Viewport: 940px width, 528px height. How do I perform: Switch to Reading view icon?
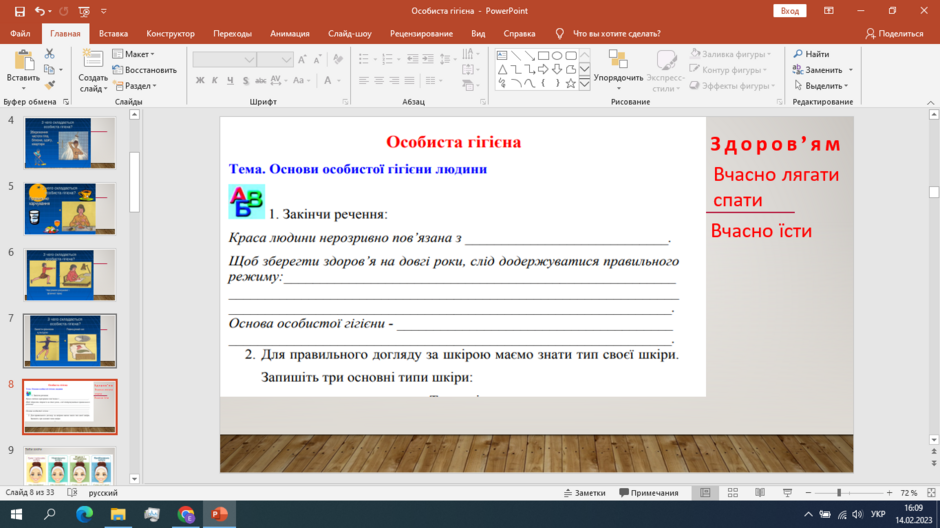(760, 493)
